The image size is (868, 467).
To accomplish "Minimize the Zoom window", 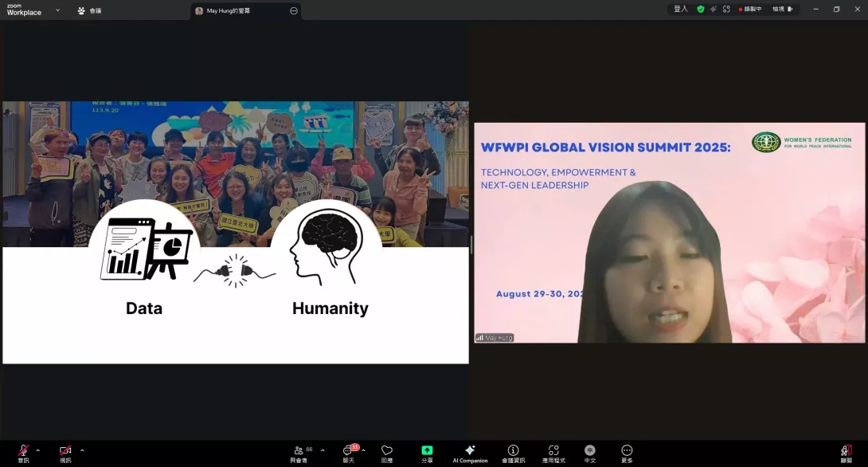I will click(815, 9).
